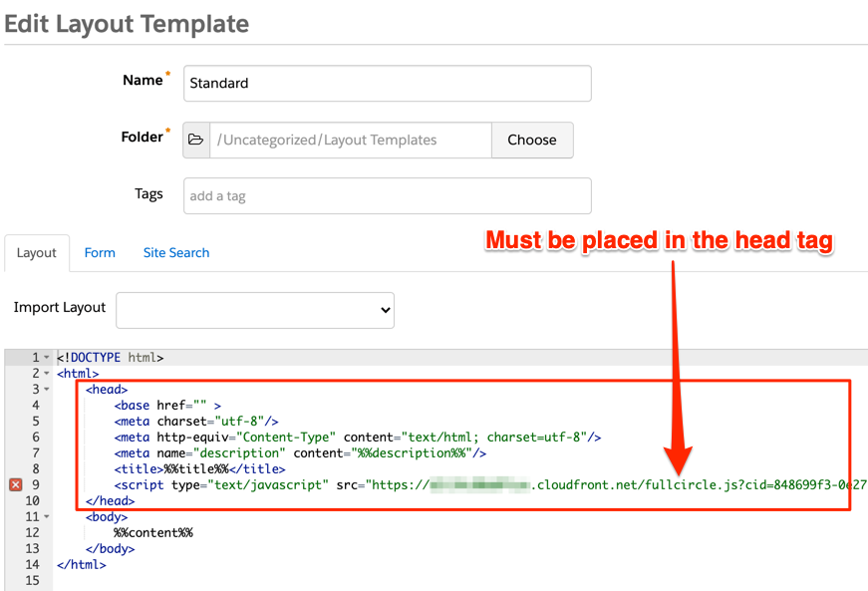Click the Name input field containing Standard
868x591 pixels.
click(388, 84)
